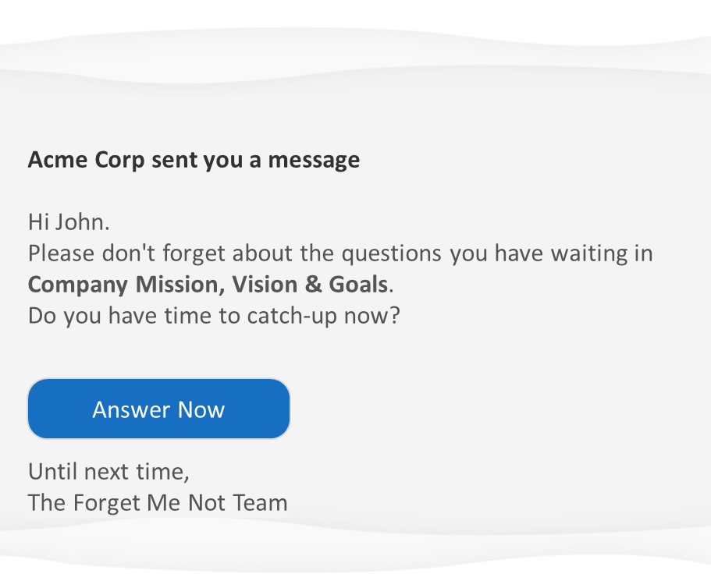Click the "Please don't forget about the questions" sentence
The width and height of the screenshot is (711, 588).
tap(234, 254)
